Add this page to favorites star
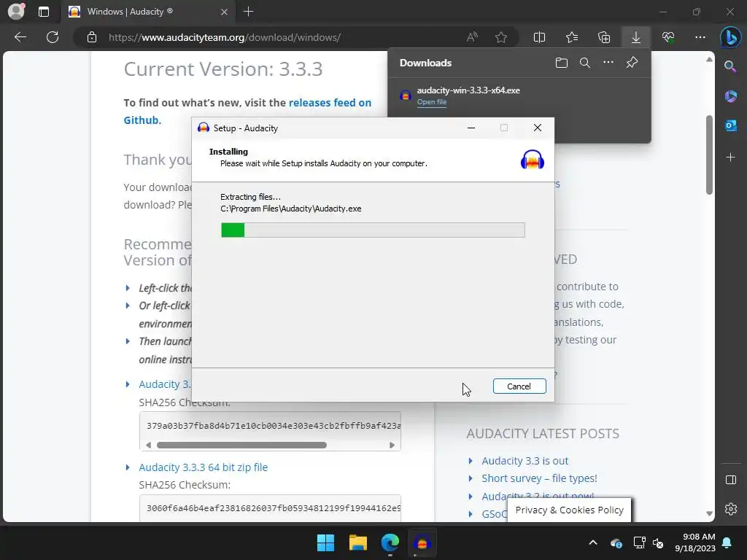Viewport: 747px width, 560px height. [500, 37]
